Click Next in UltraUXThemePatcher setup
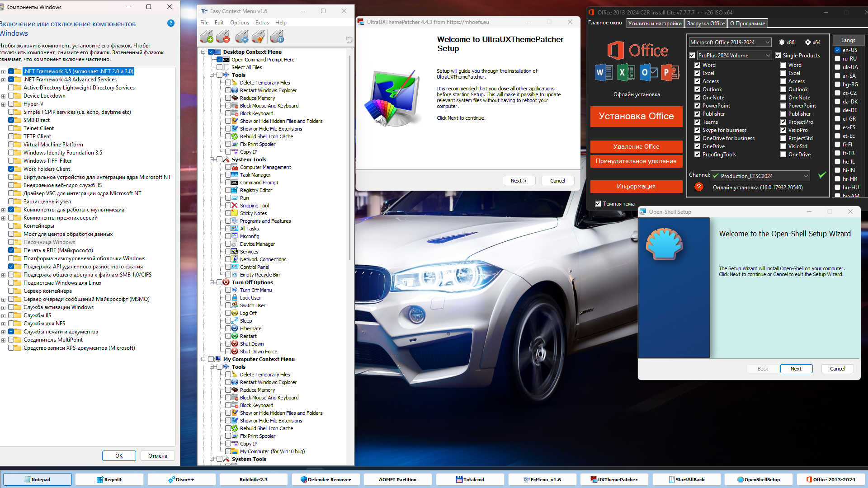Viewport: 868px width, 488px height. [x=519, y=181]
